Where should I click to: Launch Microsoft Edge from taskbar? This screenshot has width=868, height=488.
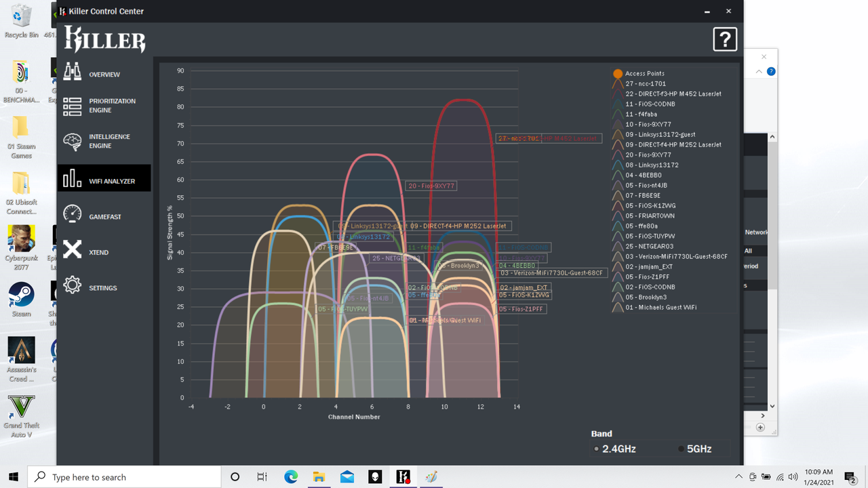(291, 477)
